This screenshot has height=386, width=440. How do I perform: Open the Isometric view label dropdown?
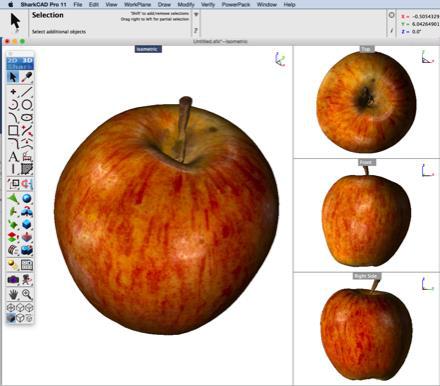[148, 49]
